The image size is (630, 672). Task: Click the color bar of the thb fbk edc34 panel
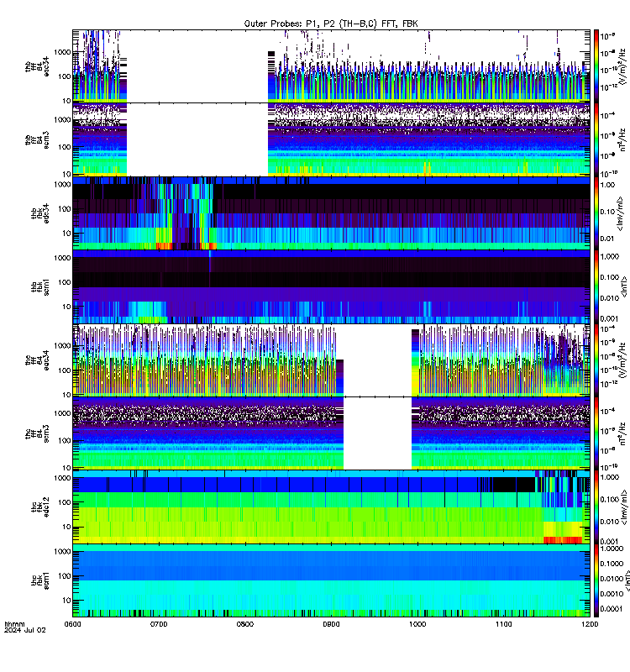point(596,213)
